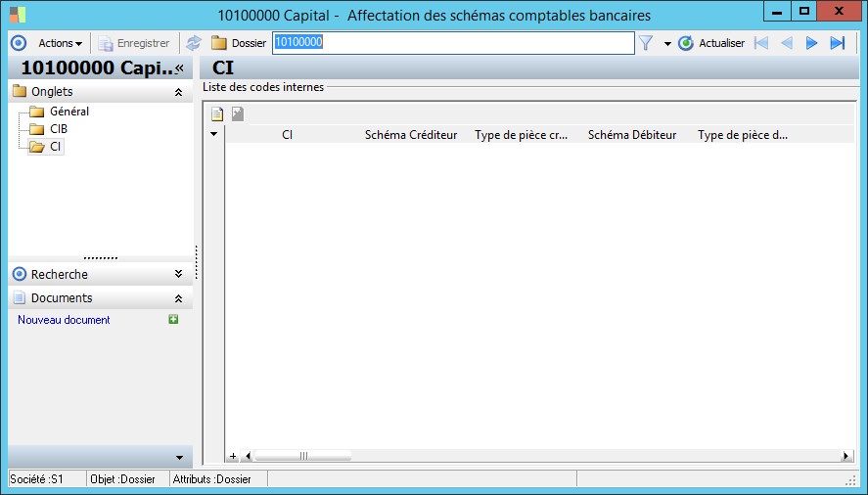Click the horizontal scrollbar thumb
Screen dimensions: 868x495
coord(302,456)
